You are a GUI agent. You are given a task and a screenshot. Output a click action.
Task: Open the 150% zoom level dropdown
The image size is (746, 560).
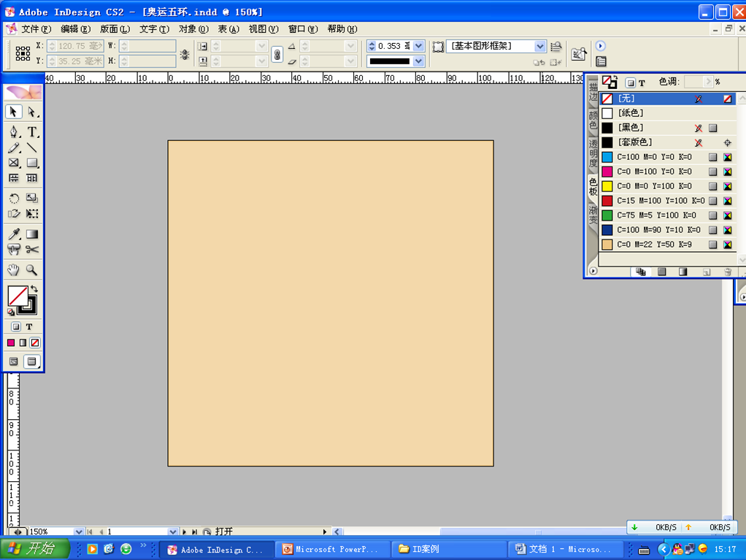pos(79,532)
